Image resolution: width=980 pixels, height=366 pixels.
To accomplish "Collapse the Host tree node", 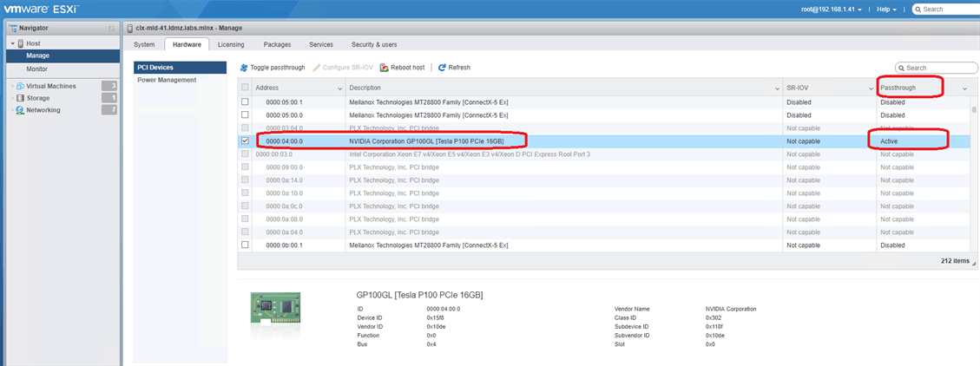I will tap(12, 43).
